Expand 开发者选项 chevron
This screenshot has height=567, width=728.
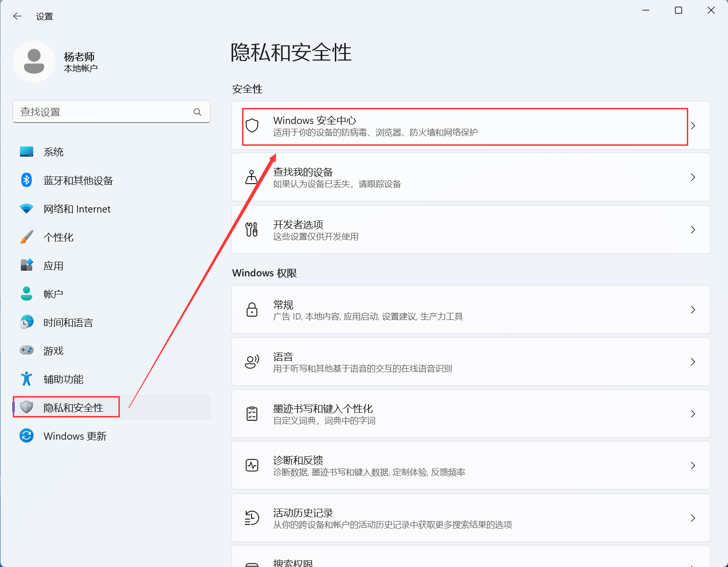(693, 230)
